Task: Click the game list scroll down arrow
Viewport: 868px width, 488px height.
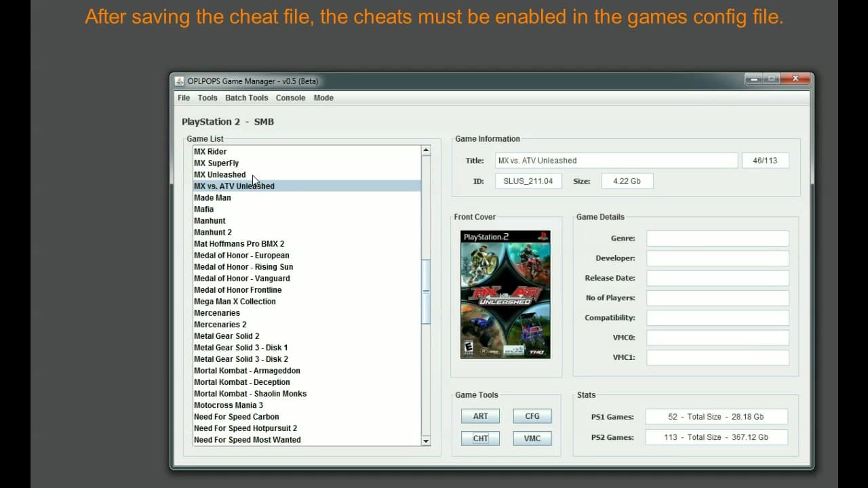Action: [426, 441]
